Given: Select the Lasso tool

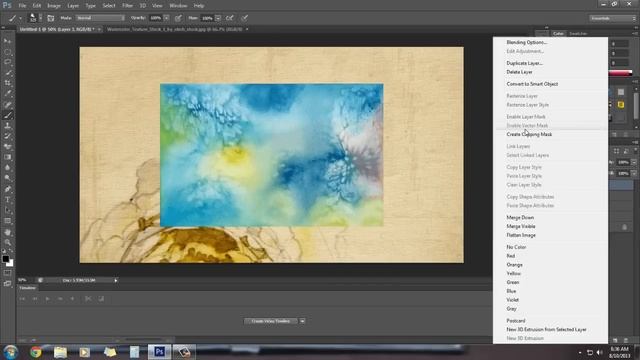Looking at the screenshot, I should pyautogui.click(x=7, y=62).
